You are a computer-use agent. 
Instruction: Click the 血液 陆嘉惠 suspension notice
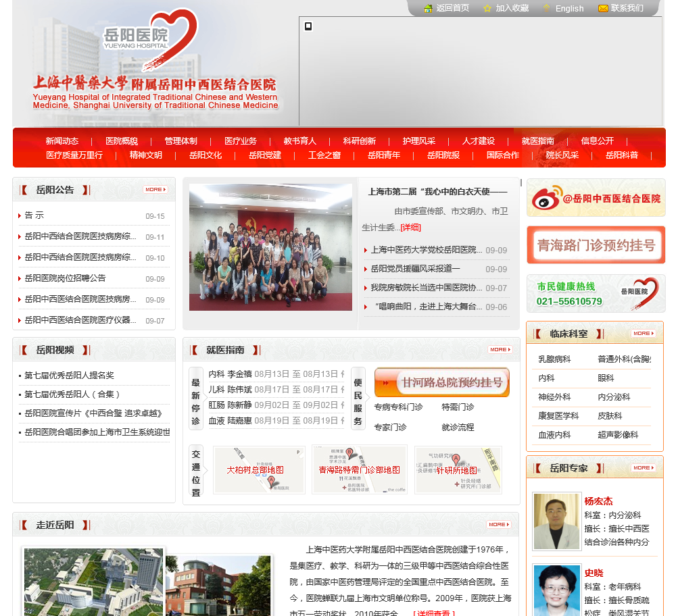pyautogui.click(x=276, y=421)
